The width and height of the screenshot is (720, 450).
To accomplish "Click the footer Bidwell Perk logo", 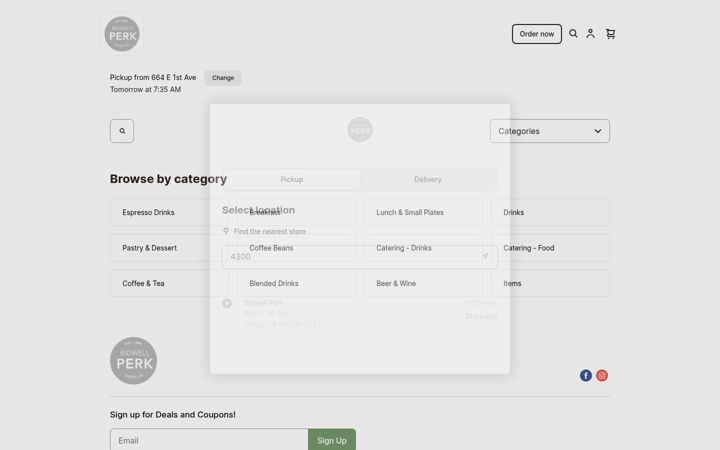I will coord(134,360).
